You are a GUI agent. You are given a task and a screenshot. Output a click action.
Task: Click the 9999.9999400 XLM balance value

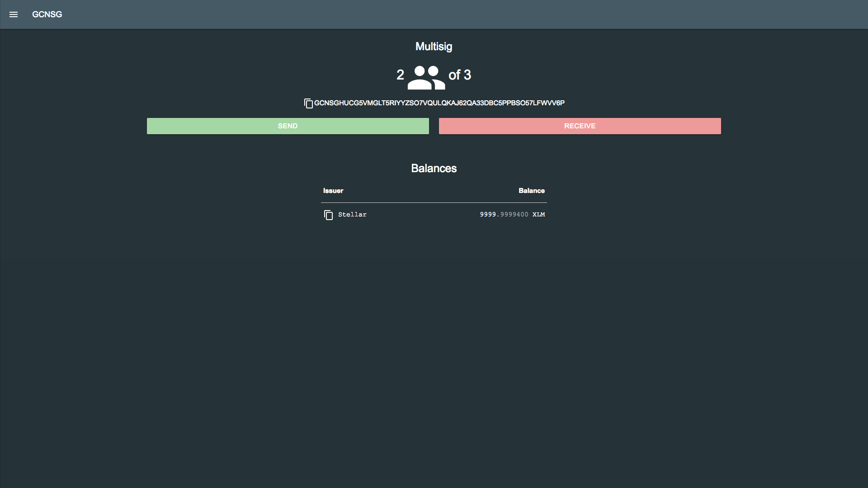pos(512,215)
